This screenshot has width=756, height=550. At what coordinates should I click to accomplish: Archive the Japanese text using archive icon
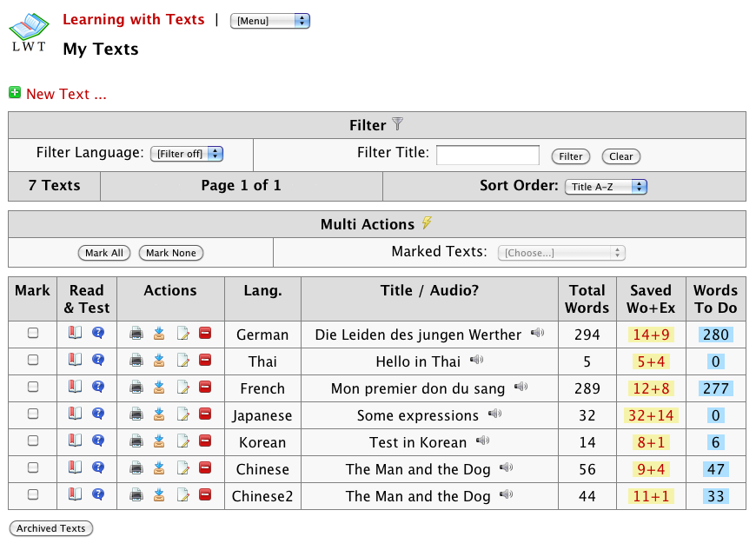[x=159, y=414]
